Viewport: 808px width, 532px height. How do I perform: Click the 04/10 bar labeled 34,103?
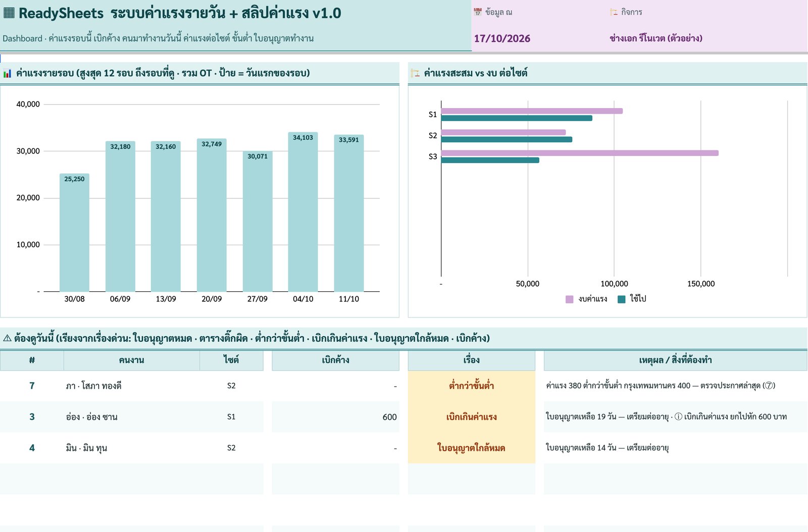click(303, 212)
